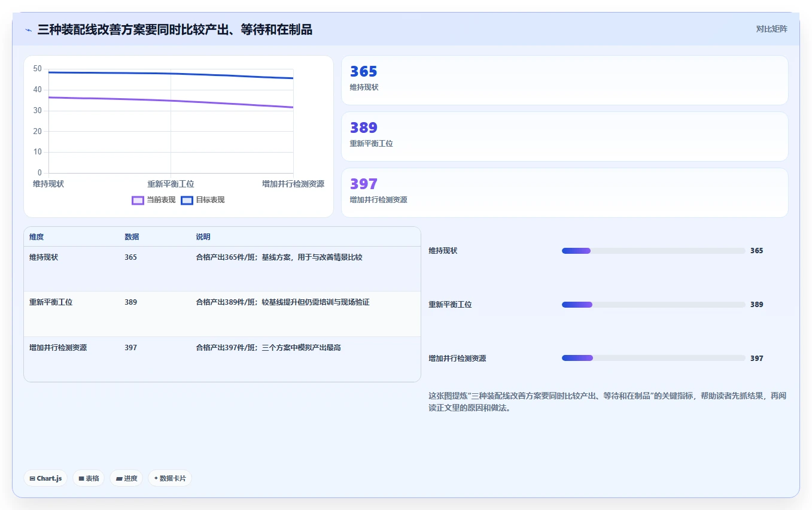This screenshot has height=510, width=812.
Task: Click the 增加并行检测资源 x-axis label under the chart
Action: pos(293,184)
